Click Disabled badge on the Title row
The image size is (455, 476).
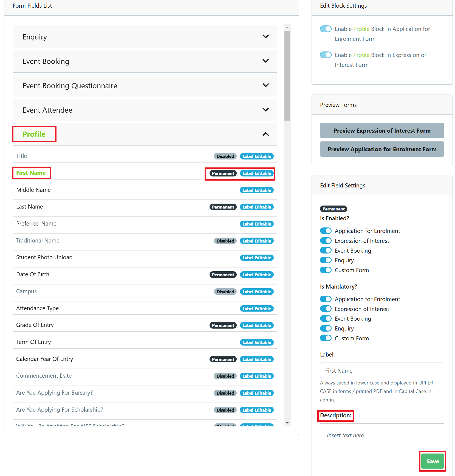pyautogui.click(x=225, y=156)
